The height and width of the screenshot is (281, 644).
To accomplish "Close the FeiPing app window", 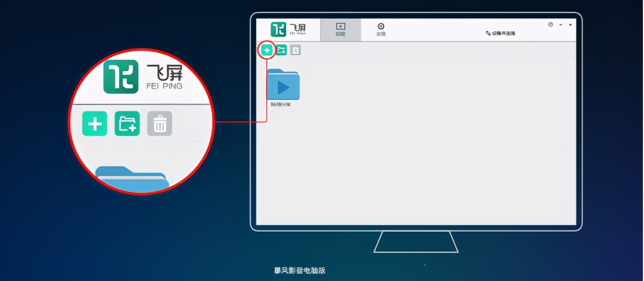I will coord(571,24).
